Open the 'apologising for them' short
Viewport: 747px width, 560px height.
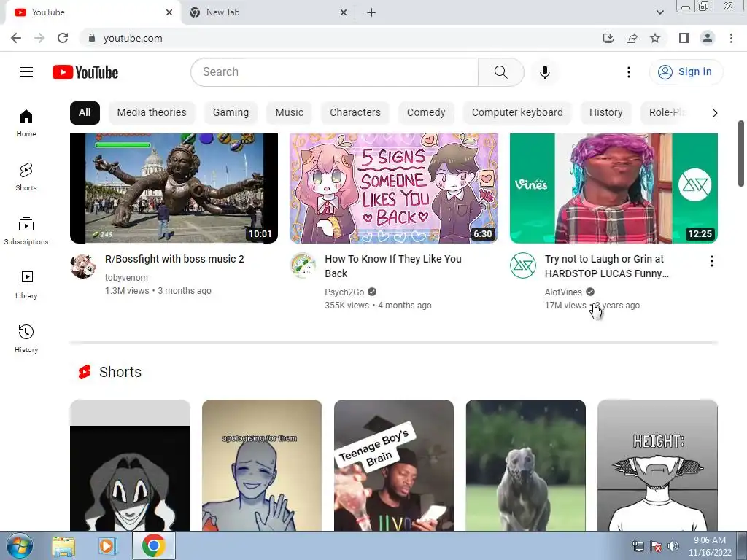tap(262, 465)
